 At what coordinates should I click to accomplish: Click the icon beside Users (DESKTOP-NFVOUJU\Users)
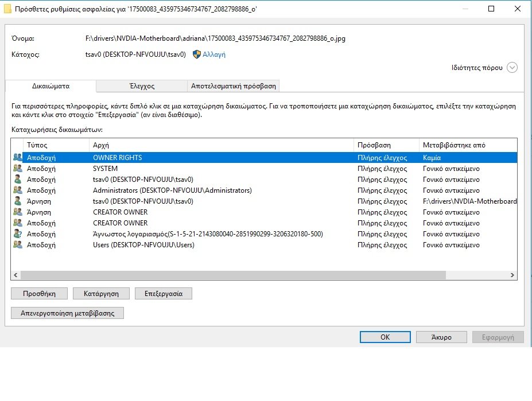17,245
